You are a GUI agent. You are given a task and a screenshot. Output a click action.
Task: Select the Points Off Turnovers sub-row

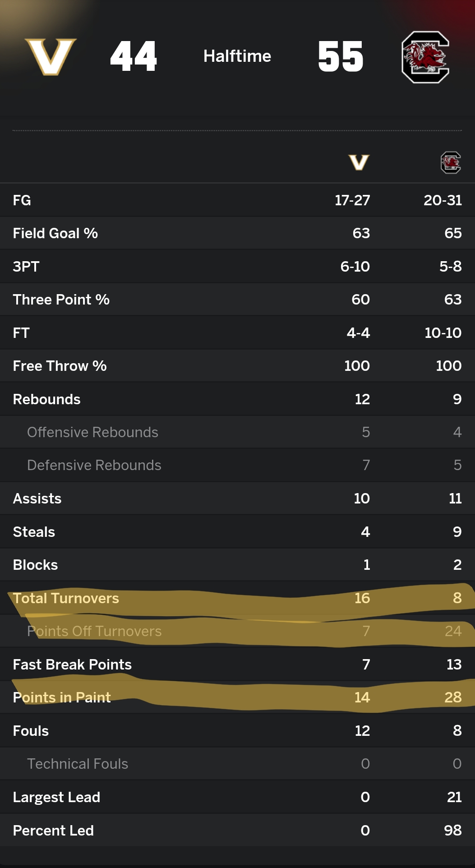click(94, 631)
